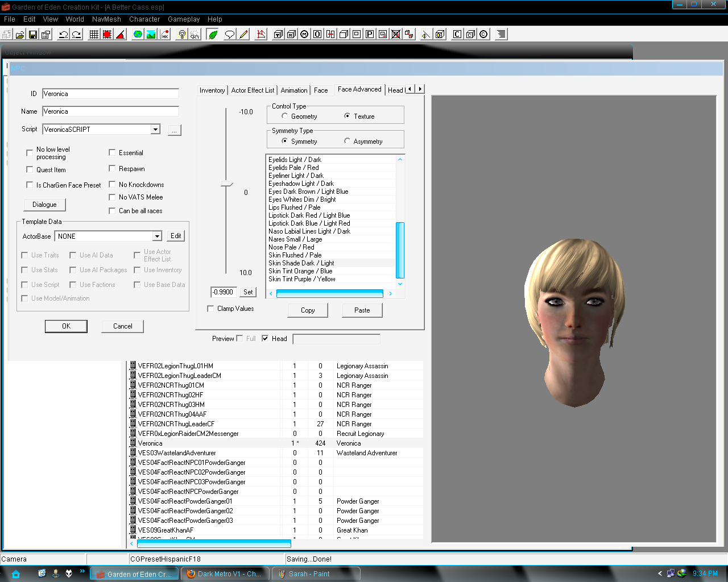Image resolution: width=728 pixels, height=582 pixels.
Task: Click the yellow pencil toolbar icon
Action: click(x=243, y=35)
